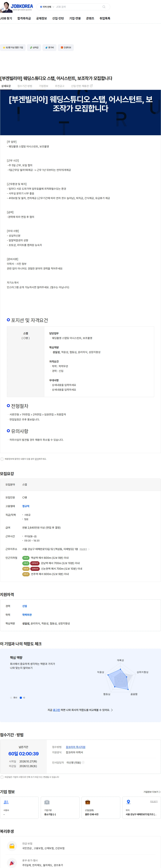161x868 pixels.
Task: Click the 산업(업종) briefcase icon
Action: [87, 802]
